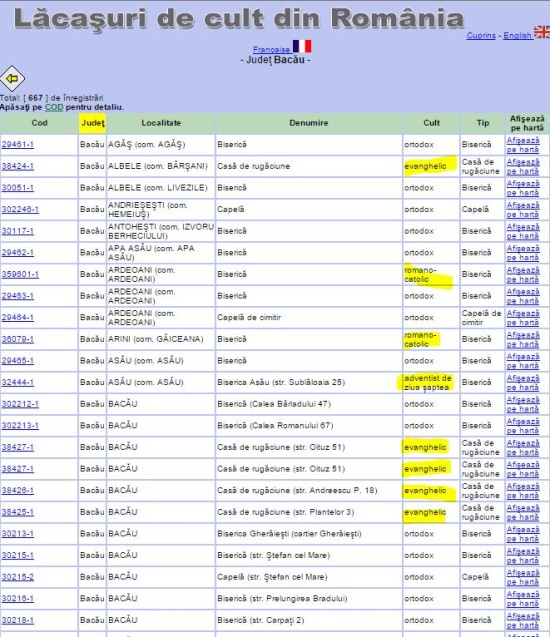Image resolution: width=550 pixels, height=637 pixels.
Task: Open record code 32444-1
Action: point(18,382)
